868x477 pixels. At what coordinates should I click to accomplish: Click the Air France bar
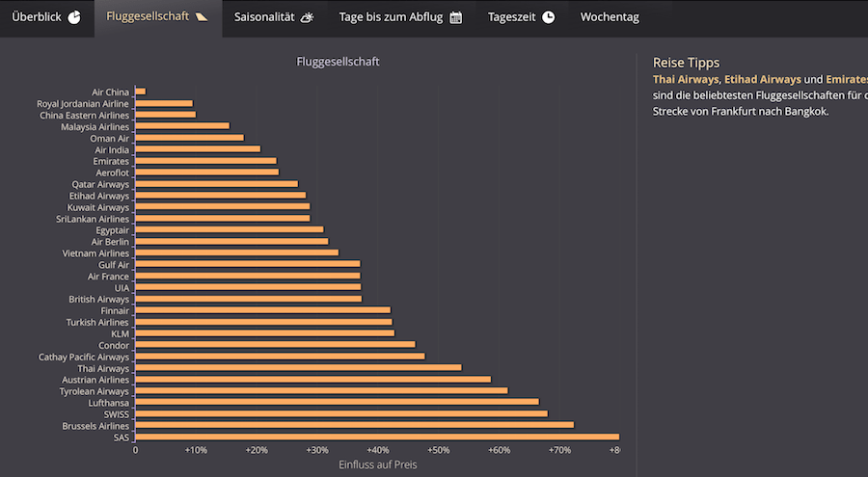[x=248, y=276]
